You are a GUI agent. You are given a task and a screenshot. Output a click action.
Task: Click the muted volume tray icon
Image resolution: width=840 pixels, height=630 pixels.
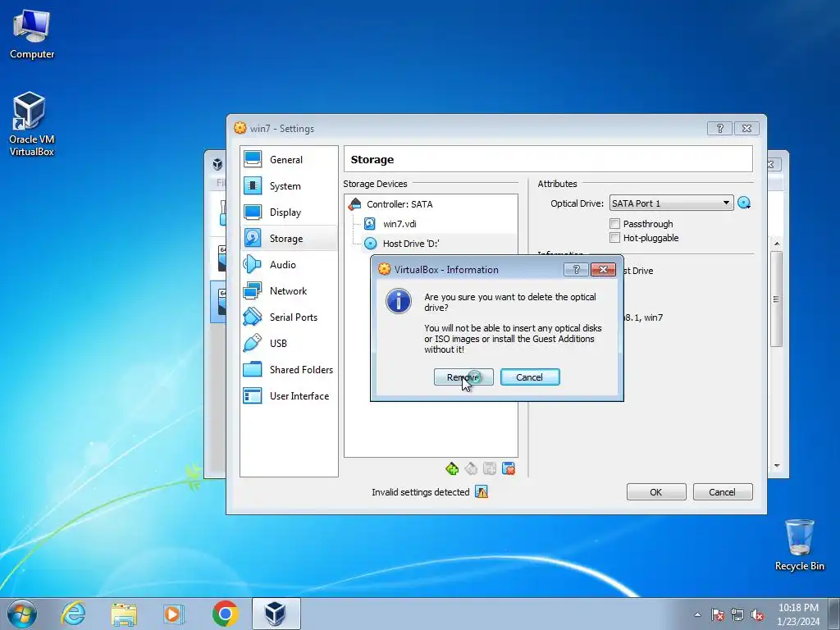point(757,614)
